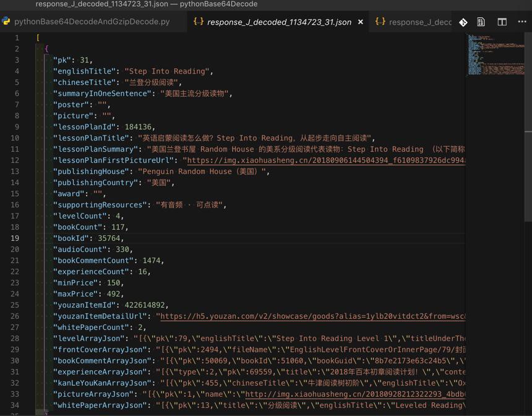Click the youzanItemId value 422614892
532x416 pixels.
[145, 305]
